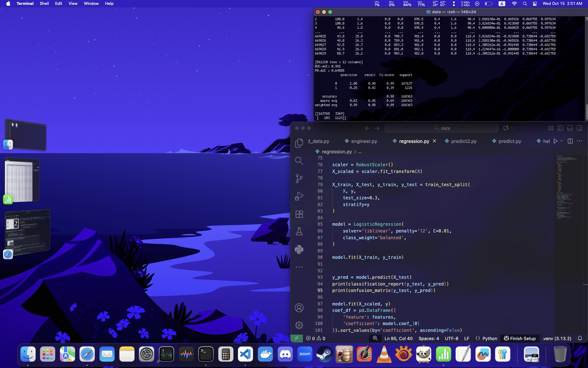This screenshot has height=368, width=588.
Task: Click the Accounts icon in activity bar
Action: (x=299, y=308)
